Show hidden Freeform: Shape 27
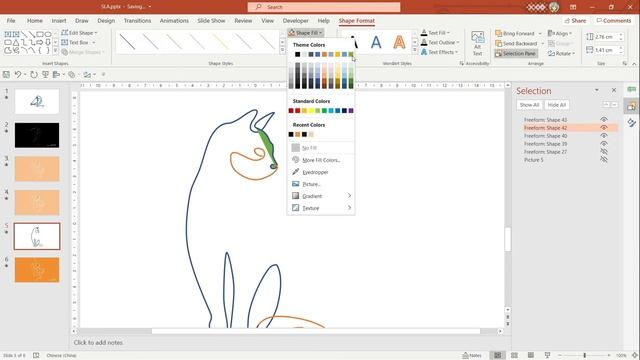 tap(604, 151)
